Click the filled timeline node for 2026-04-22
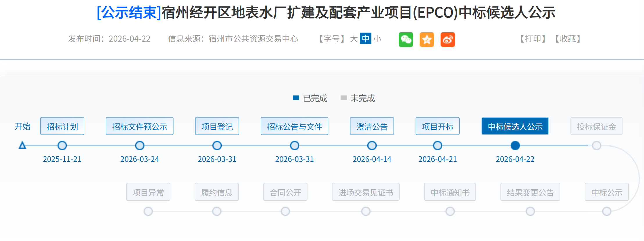 click(x=515, y=146)
